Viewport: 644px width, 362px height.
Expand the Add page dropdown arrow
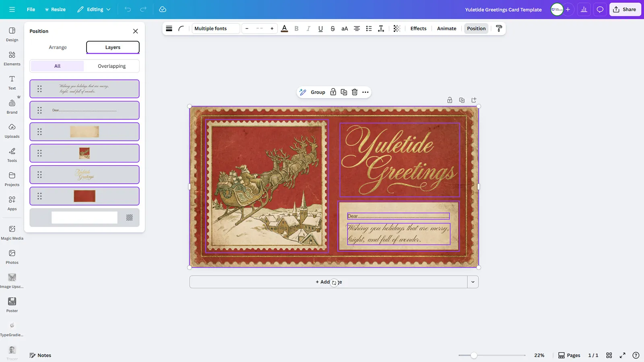(473, 282)
